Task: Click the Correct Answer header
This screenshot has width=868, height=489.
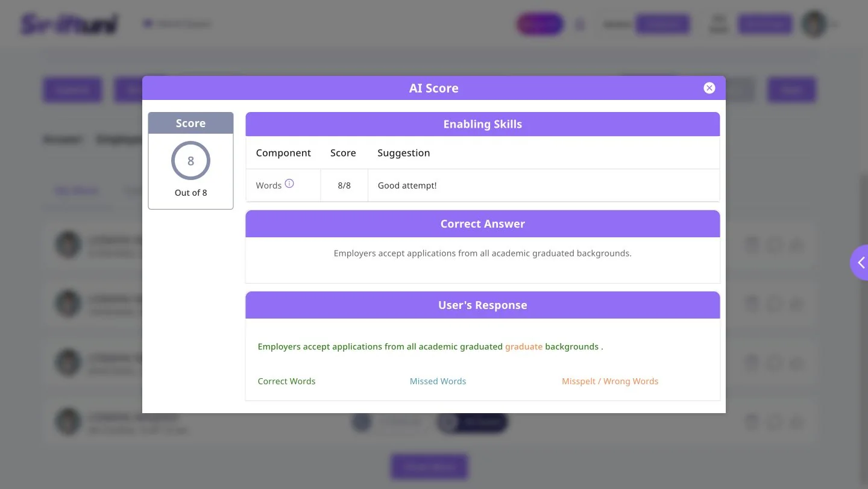Action: pos(483,223)
